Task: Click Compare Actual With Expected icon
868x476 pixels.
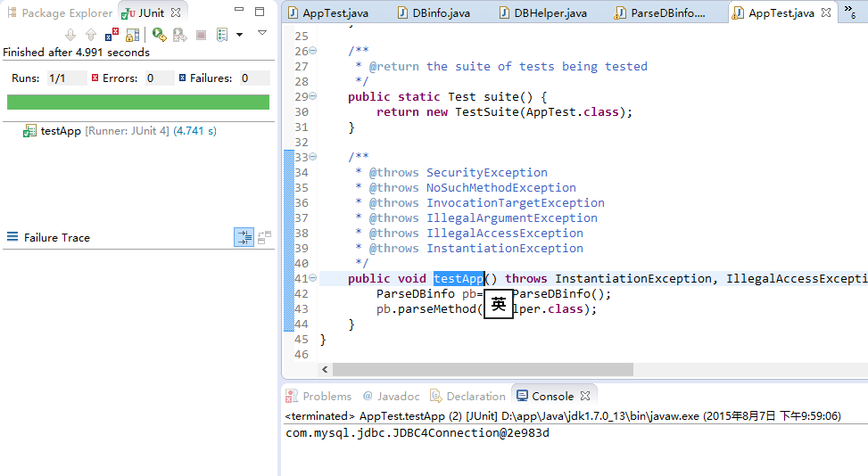Action: coord(265,237)
